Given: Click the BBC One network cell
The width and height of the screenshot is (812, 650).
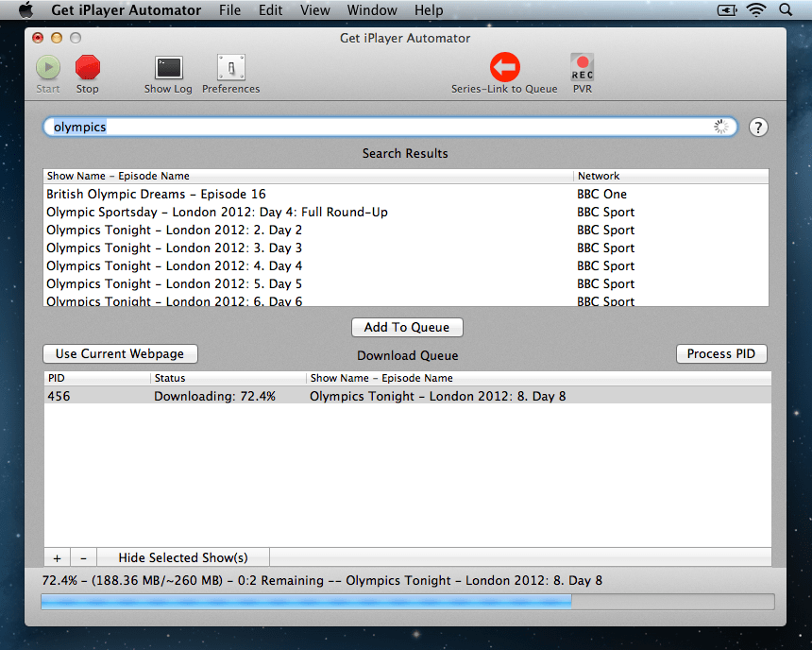Looking at the screenshot, I should (601, 194).
